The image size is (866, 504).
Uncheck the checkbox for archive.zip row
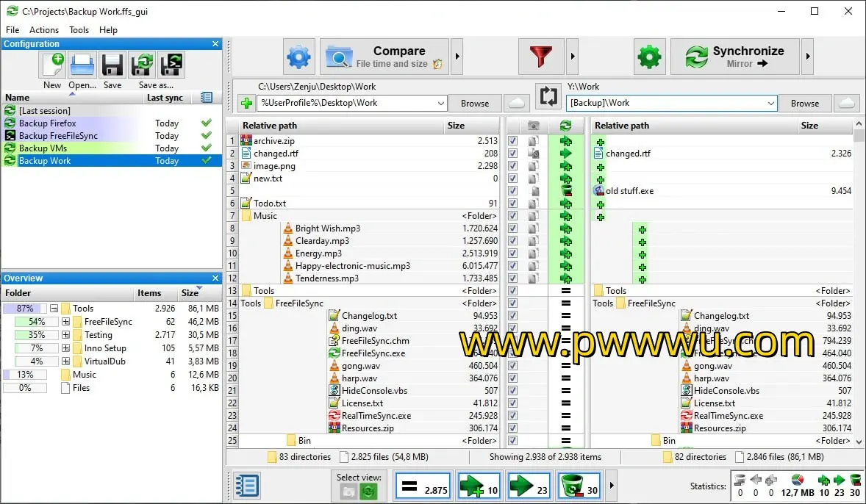pyautogui.click(x=512, y=141)
